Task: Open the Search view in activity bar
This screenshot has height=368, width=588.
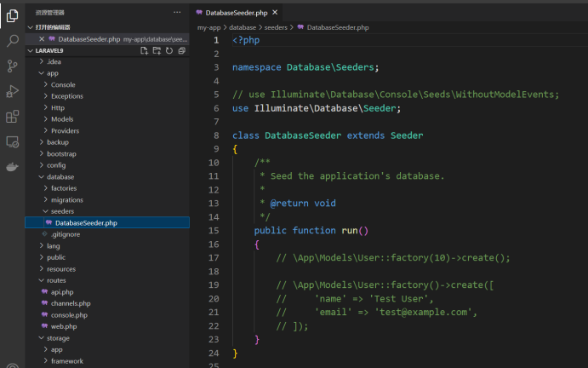Action: [12, 40]
